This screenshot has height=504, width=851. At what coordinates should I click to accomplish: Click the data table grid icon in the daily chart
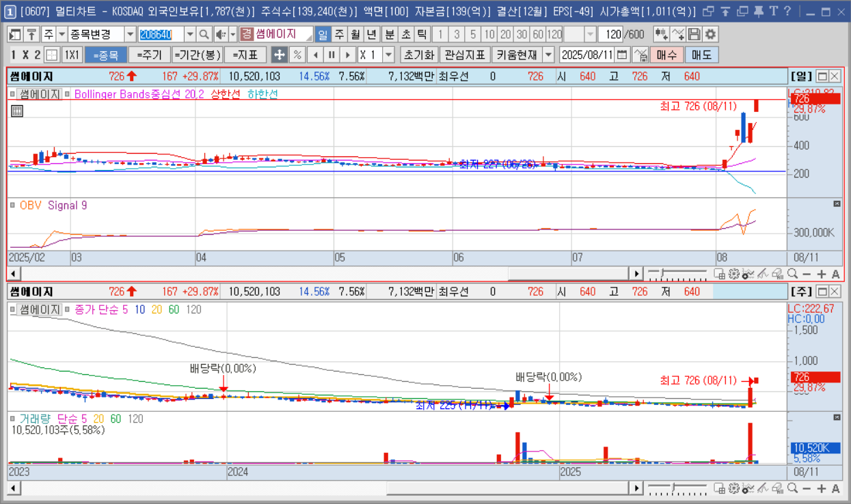coord(16,111)
